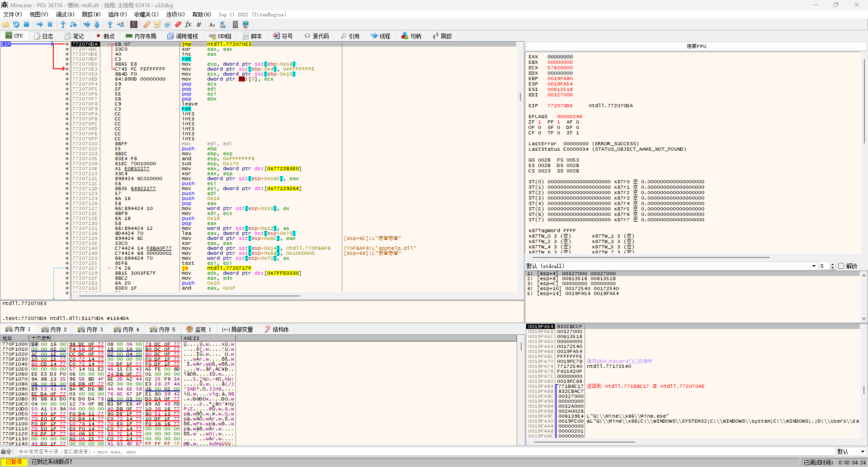Toggle breakpoint bullet at address 772070DC
Image resolution: width=868 pixels, height=467 pixels.
pyautogui.click(x=67, y=49)
